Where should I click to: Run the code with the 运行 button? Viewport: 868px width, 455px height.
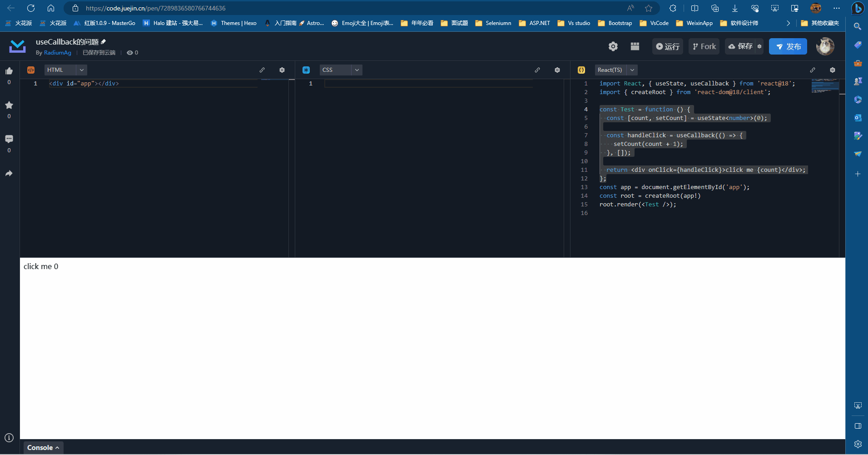click(x=668, y=46)
